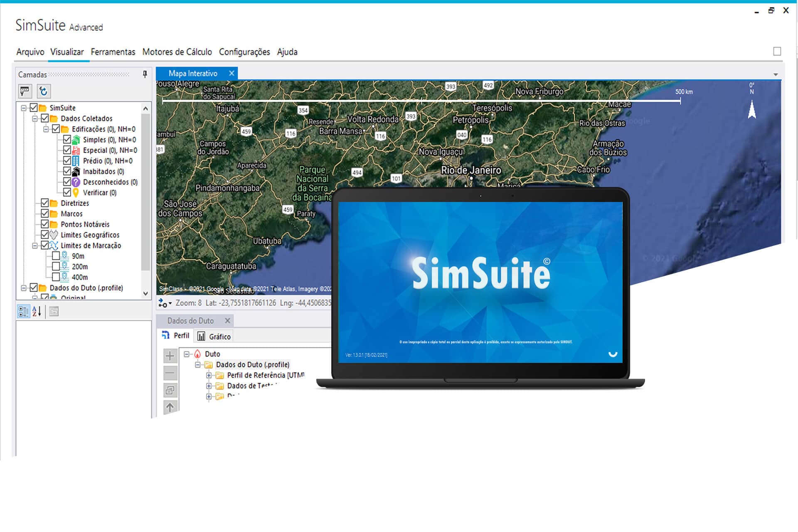Toggle the SimSuite root layer checkbox
This screenshot has height=532, width=798.
(x=34, y=108)
